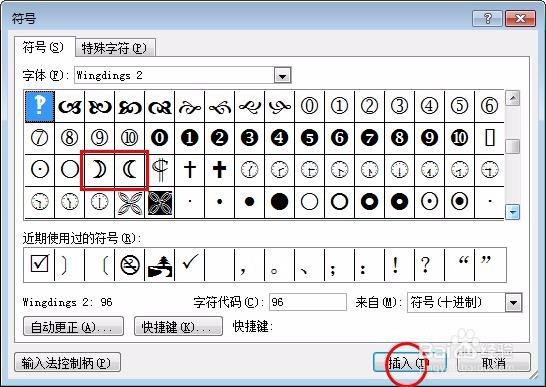Choose the opening double quote in recents

click(x=459, y=265)
